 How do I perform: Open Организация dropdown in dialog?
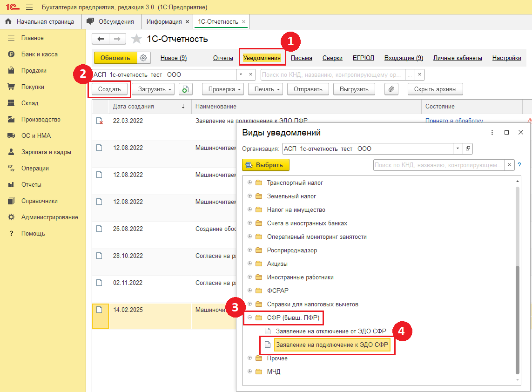click(x=458, y=149)
